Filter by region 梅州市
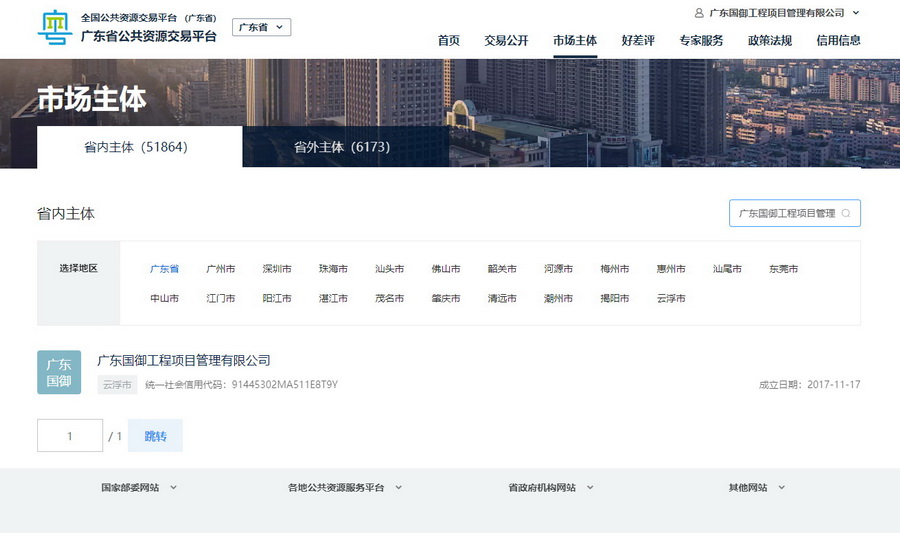The height and width of the screenshot is (533, 900). (614, 269)
